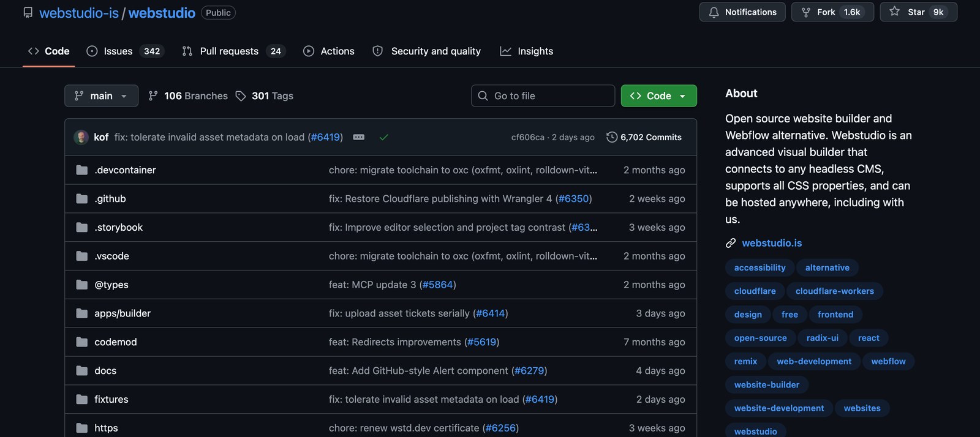This screenshot has width=980, height=437.
Task: Open the main branch dropdown
Action: [x=101, y=95]
